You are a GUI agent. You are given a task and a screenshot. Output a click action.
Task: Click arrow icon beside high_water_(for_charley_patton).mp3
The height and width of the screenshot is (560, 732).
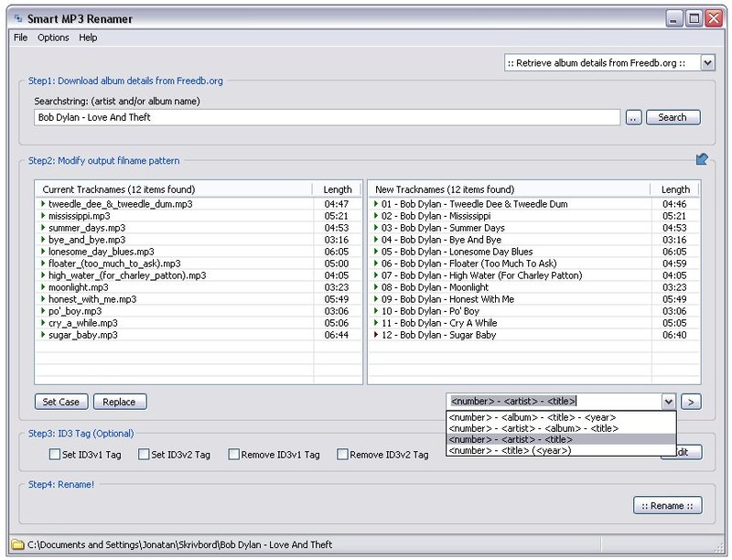point(43,275)
